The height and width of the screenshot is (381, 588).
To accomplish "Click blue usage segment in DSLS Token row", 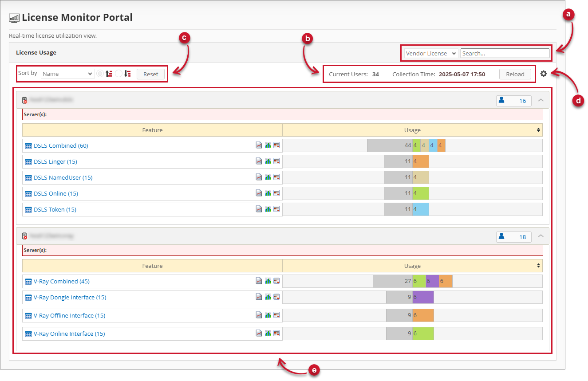I will (420, 209).
